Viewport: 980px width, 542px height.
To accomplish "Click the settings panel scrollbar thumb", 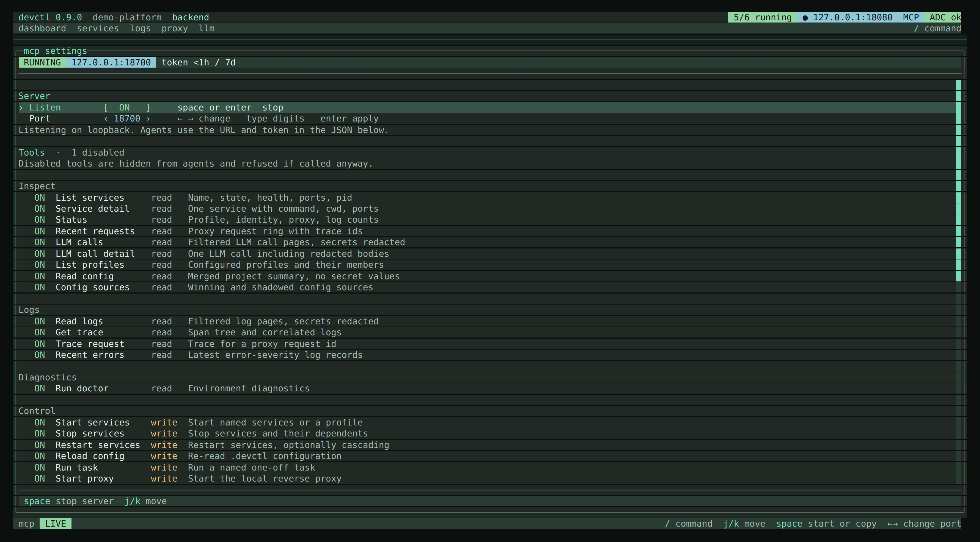I will click(x=959, y=181).
